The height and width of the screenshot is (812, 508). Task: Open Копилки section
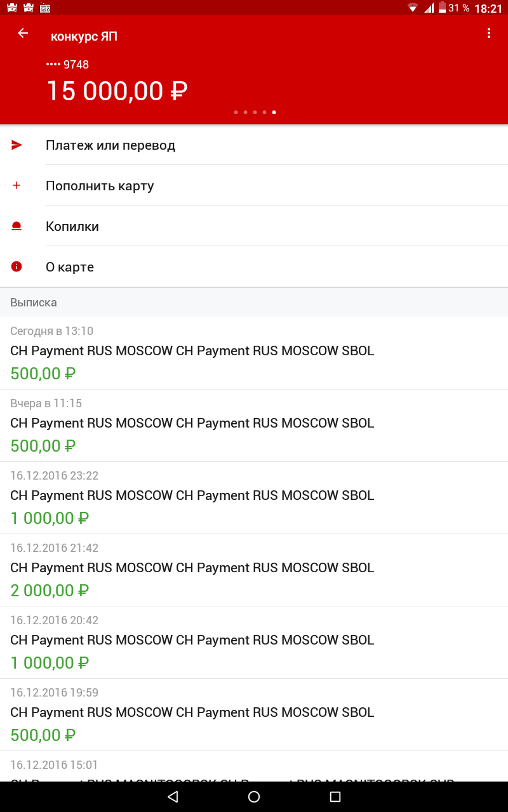point(254,226)
